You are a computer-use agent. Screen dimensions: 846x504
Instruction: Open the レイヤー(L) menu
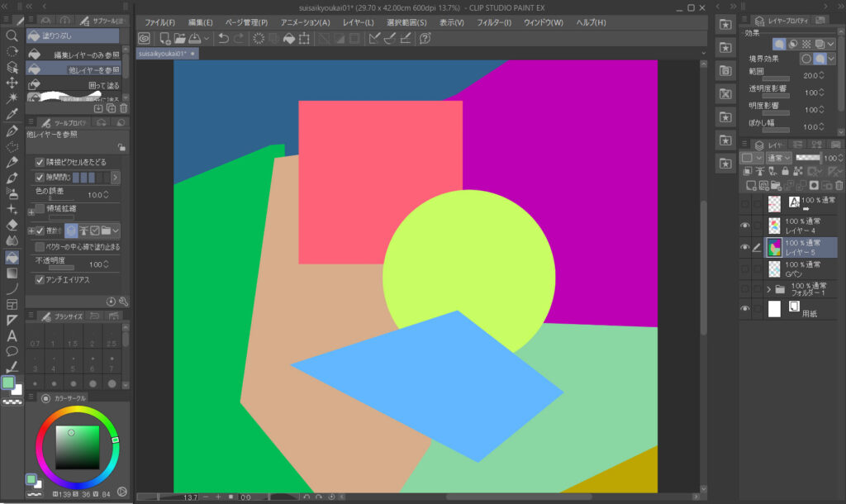click(x=357, y=21)
